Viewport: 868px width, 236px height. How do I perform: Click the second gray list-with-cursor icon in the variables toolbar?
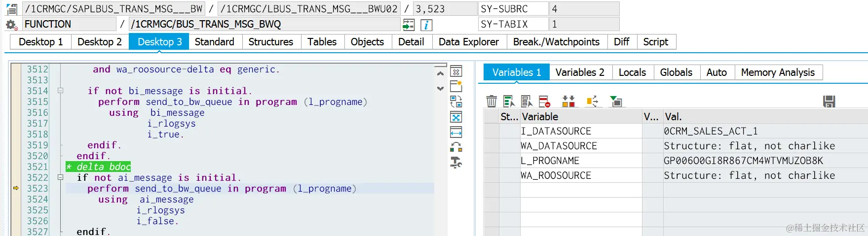tap(527, 101)
